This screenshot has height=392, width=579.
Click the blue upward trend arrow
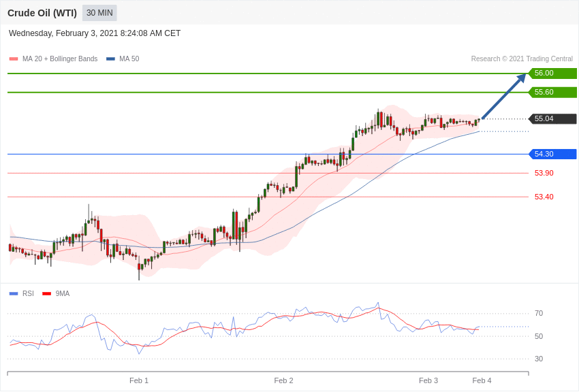click(503, 97)
